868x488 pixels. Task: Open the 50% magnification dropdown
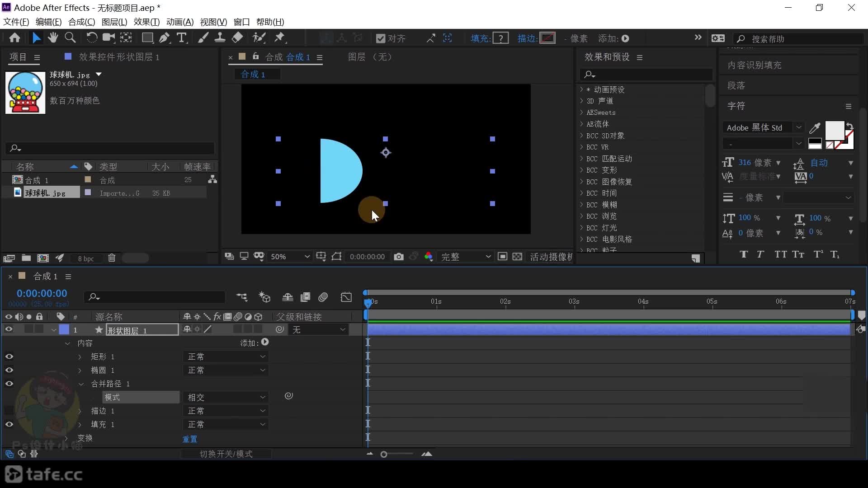point(290,257)
